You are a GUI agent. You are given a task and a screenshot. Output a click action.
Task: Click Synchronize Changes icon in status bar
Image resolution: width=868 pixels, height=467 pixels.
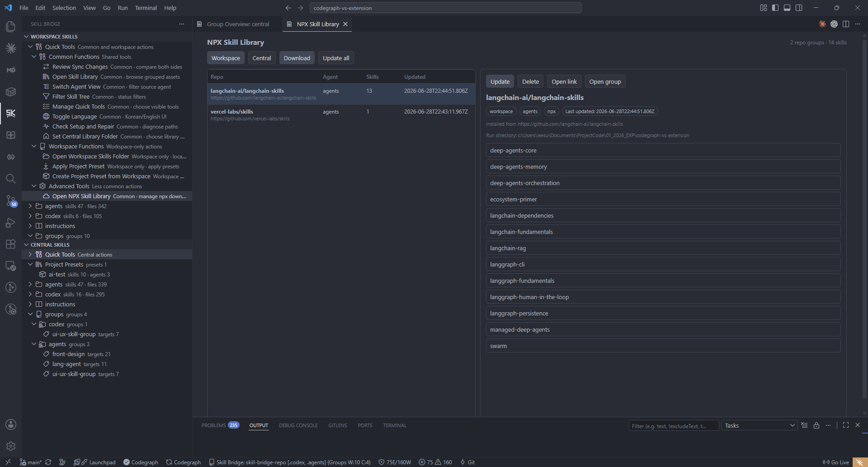48,462
